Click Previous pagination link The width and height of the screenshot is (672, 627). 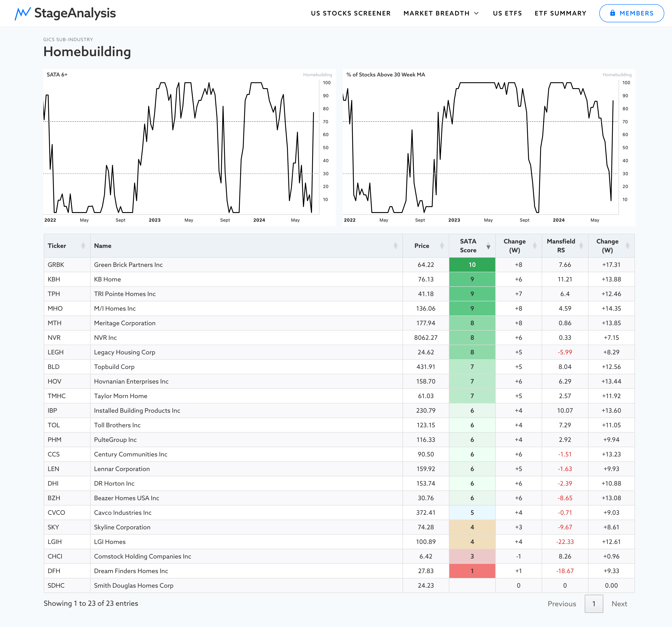tap(562, 604)
